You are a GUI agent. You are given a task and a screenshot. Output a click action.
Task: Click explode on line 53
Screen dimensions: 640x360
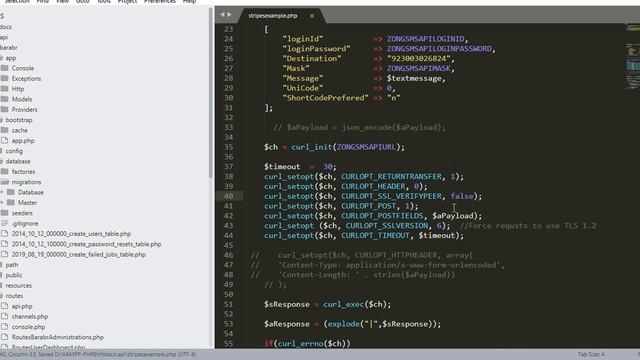coord(344,324)
